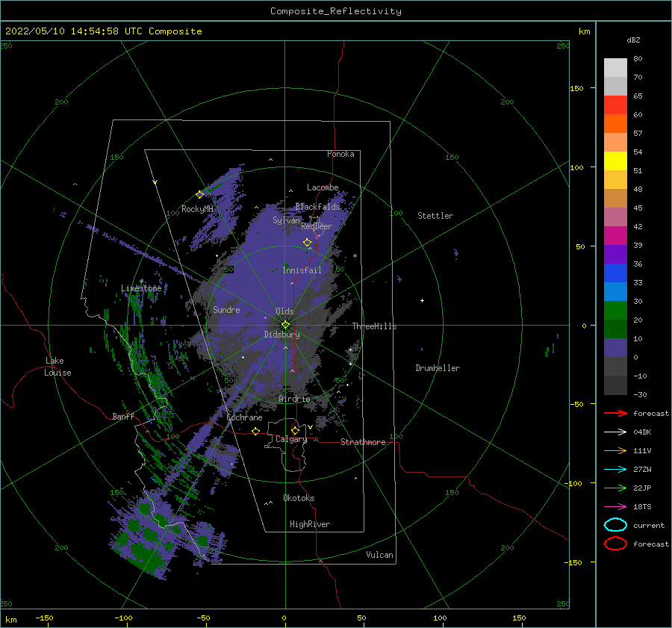
Task: Click the cyan 27ZW arrow icon
Action: (615, 470)
